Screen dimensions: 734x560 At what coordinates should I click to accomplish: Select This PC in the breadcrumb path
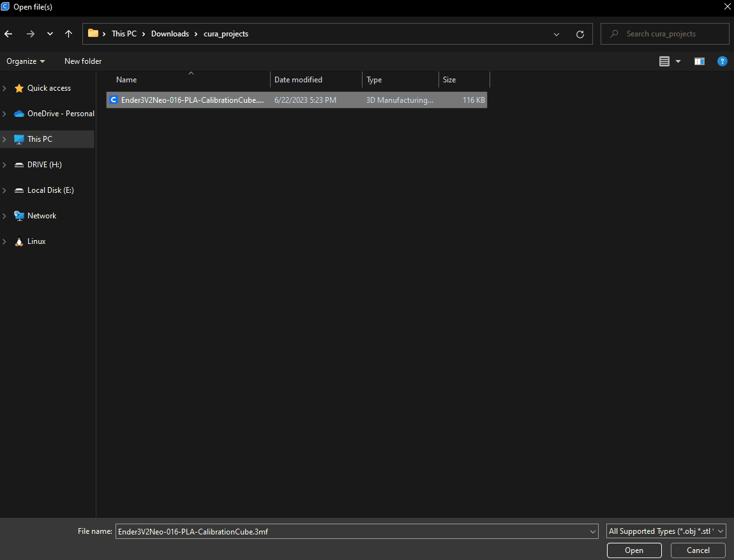pyautogui.click(x=124, y=34)
